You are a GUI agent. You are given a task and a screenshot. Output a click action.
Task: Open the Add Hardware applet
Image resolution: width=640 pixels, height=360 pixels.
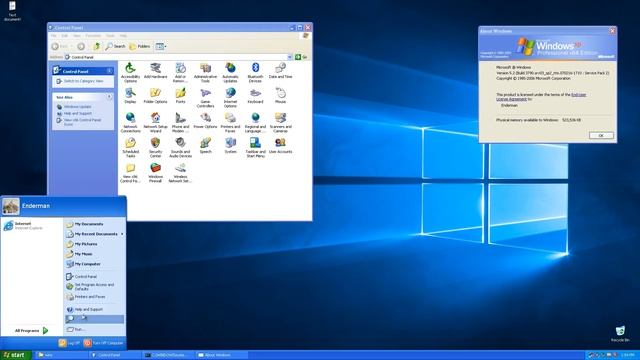coord(156,71)
